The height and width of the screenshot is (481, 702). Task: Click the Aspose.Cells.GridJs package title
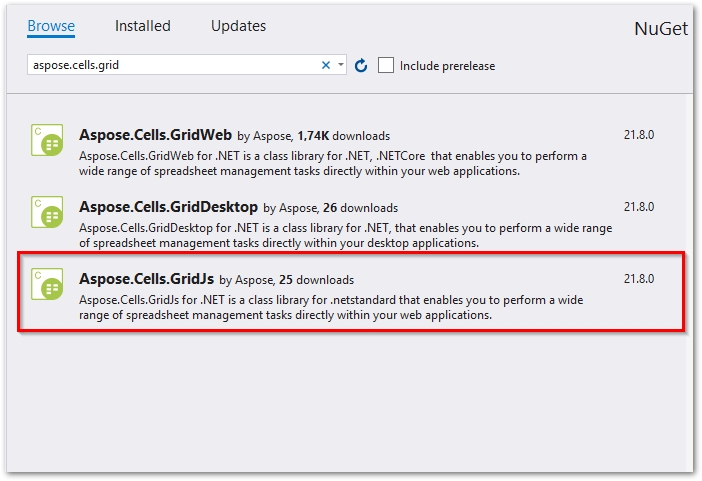[147, 279]
